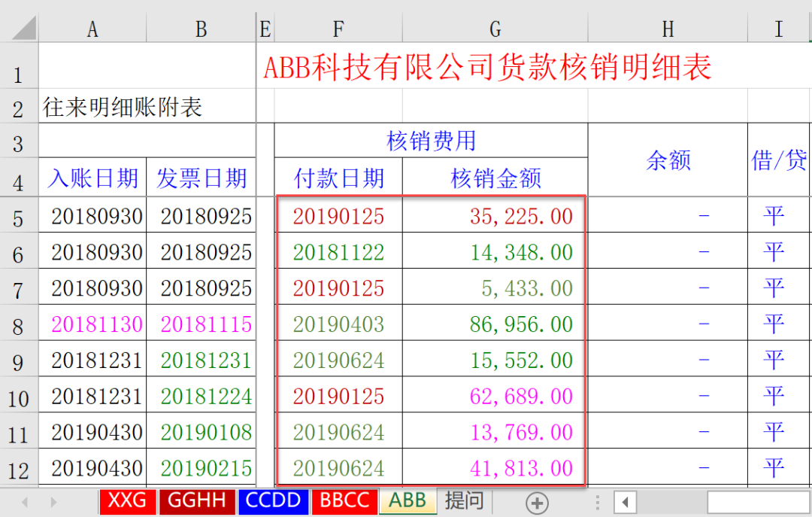Click the 发票日期 header cell
This screenshot has width=812, height=517.
[201, 178]
